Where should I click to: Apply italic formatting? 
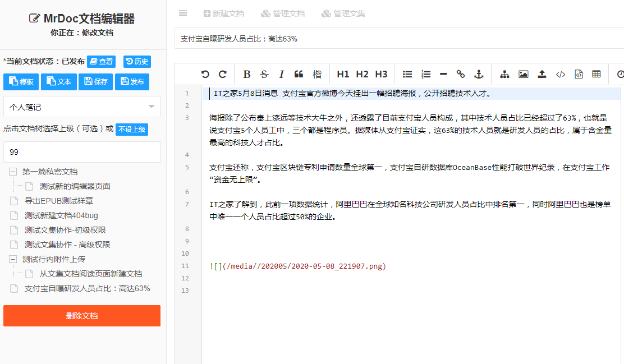(281, 74)
